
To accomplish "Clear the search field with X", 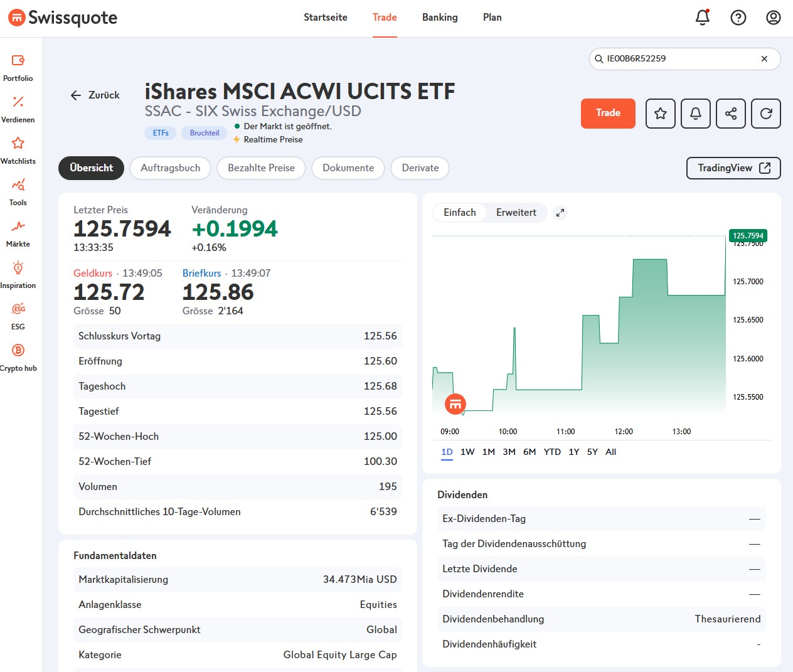I will click(x=764, y=59).
